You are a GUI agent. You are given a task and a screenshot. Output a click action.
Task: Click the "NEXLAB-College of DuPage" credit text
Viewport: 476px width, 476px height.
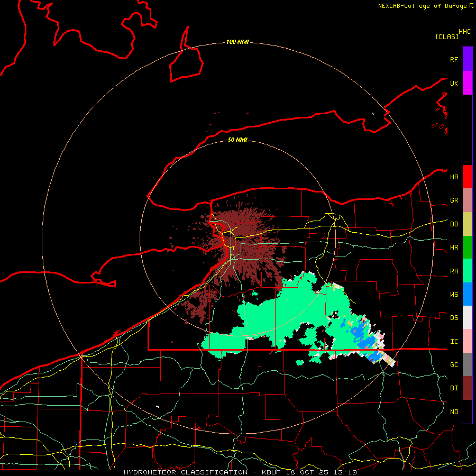point(423,6)
